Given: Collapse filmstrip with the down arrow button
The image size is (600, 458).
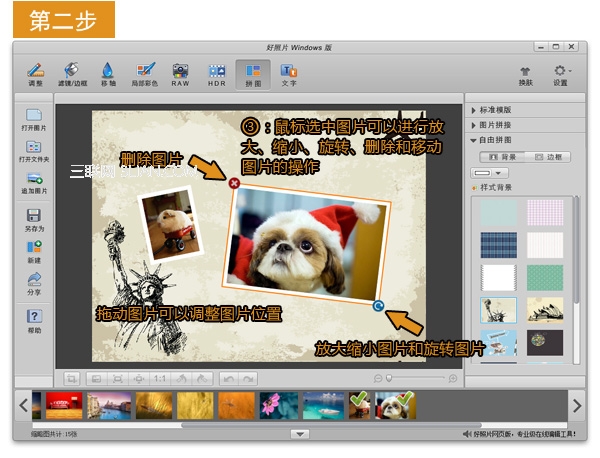Looking at the screenshot, I should pyautogui.click(x=300, y=434).
